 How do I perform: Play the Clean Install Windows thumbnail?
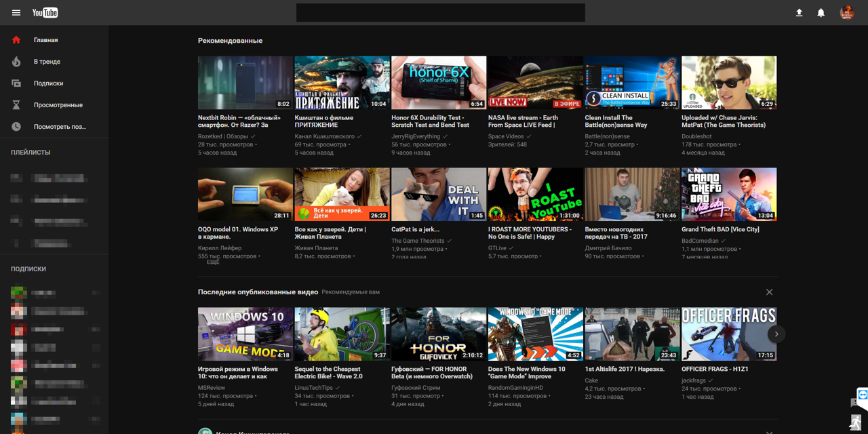pos(632,83)
